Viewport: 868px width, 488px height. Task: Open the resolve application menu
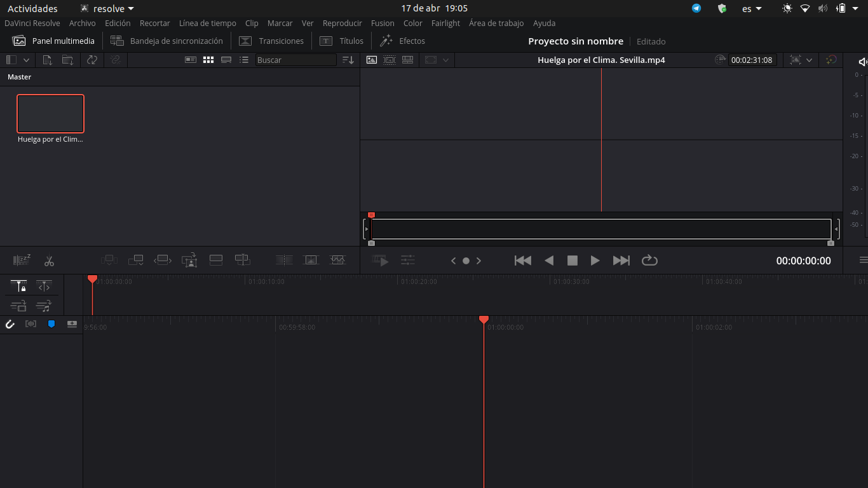[107, 8]
